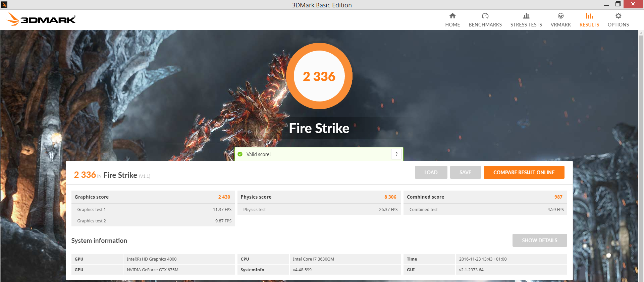Click the GUI label cell
This screenshot has height=282, width=644.
coord(429,270)
